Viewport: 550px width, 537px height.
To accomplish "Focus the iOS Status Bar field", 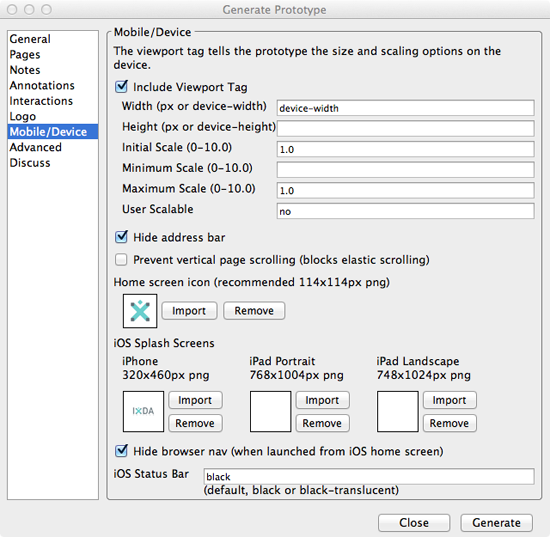I will 369,476.
